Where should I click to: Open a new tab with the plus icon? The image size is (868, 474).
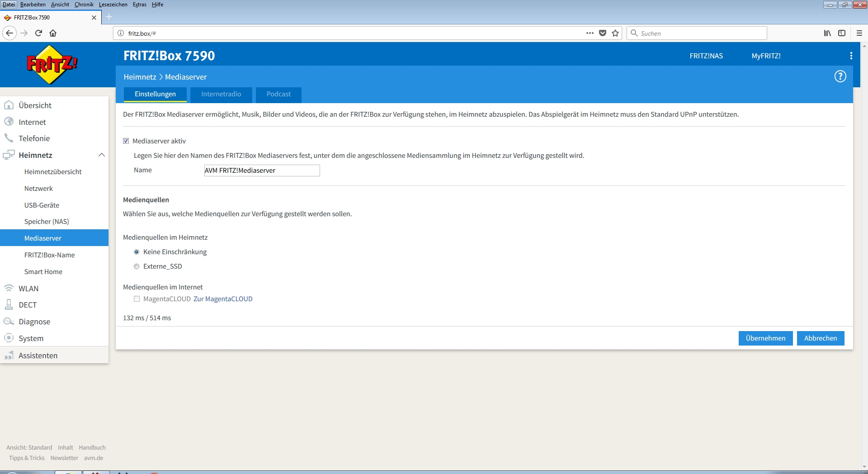click(109, 17)
